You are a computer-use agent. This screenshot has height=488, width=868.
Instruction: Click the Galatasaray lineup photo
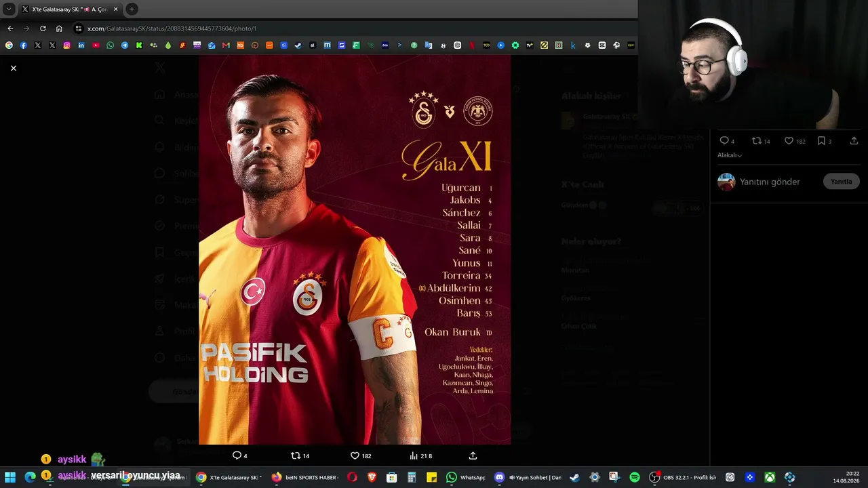coord(355,249)
